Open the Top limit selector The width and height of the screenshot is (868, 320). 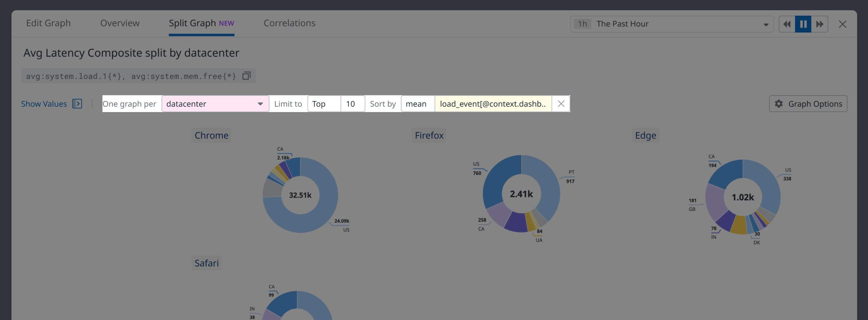pos(324,104)
